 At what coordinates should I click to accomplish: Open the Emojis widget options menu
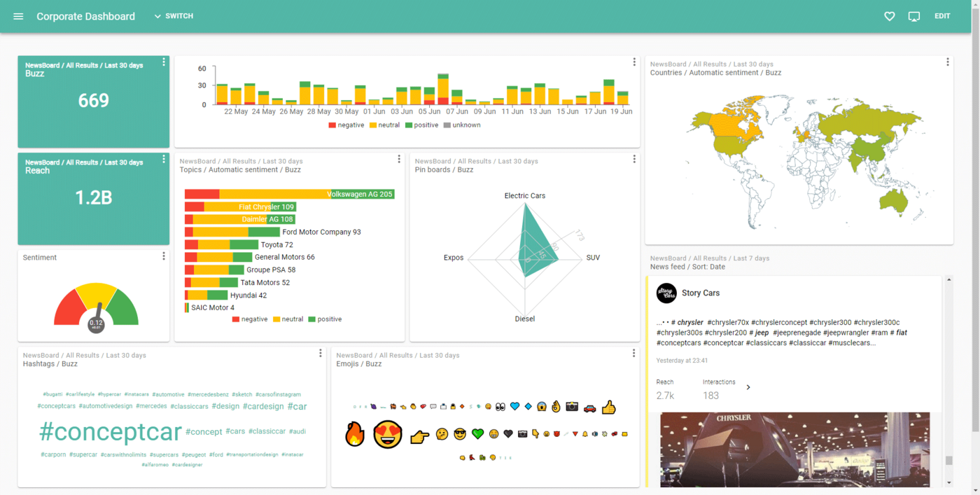tap(634, 353)
